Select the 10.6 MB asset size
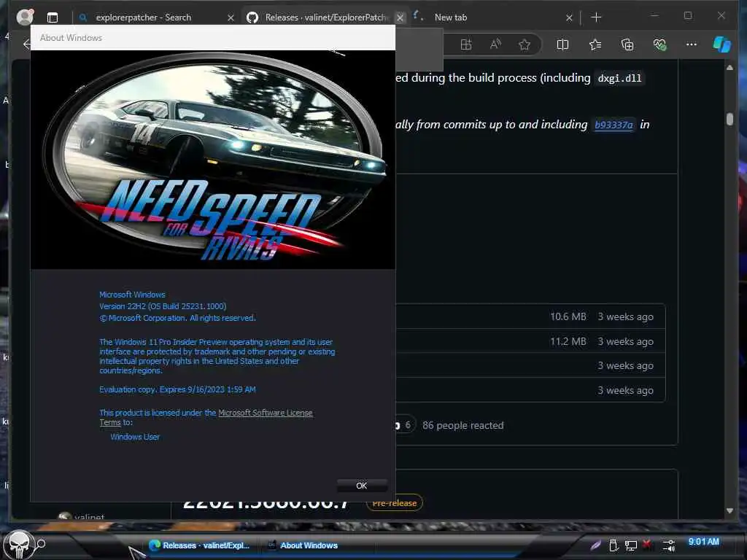 click(x=568, y=316)
